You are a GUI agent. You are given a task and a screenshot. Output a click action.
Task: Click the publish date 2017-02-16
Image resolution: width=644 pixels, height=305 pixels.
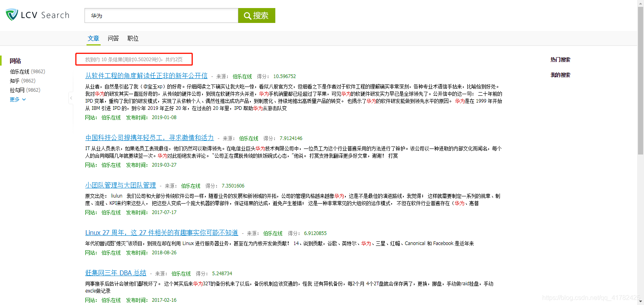164,300
